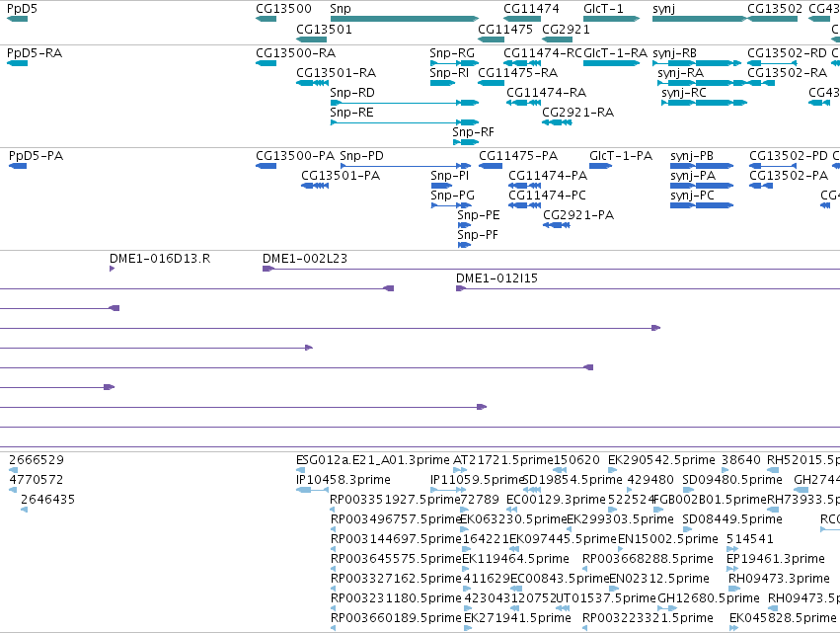Screen dimensions: 840x633
Task: Open the synj-PB protein feature
Action: tap(702, 166)
